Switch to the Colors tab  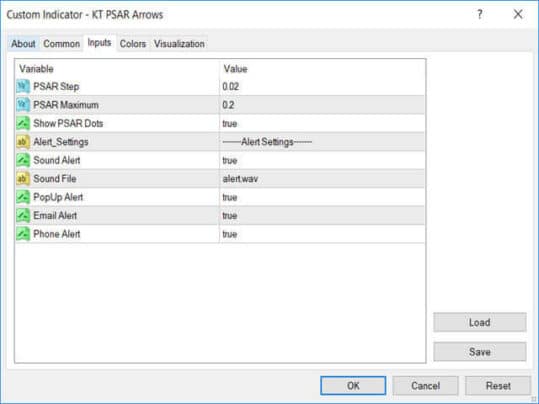tap(133, 44)
